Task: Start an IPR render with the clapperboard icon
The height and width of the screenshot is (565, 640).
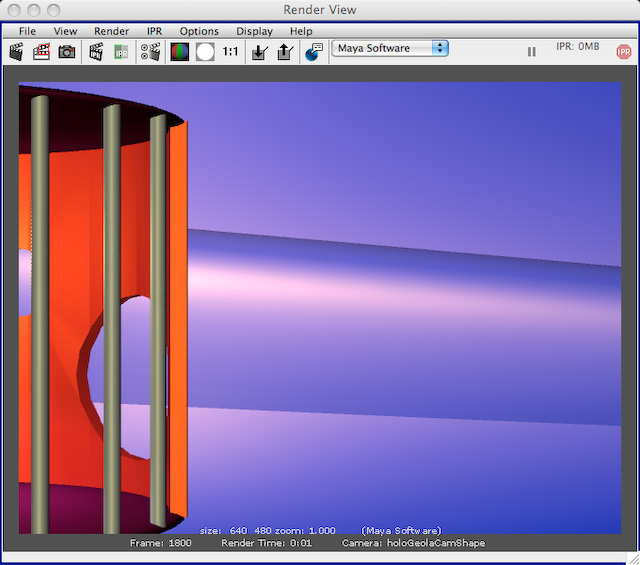Action: (x=96, y=51)
